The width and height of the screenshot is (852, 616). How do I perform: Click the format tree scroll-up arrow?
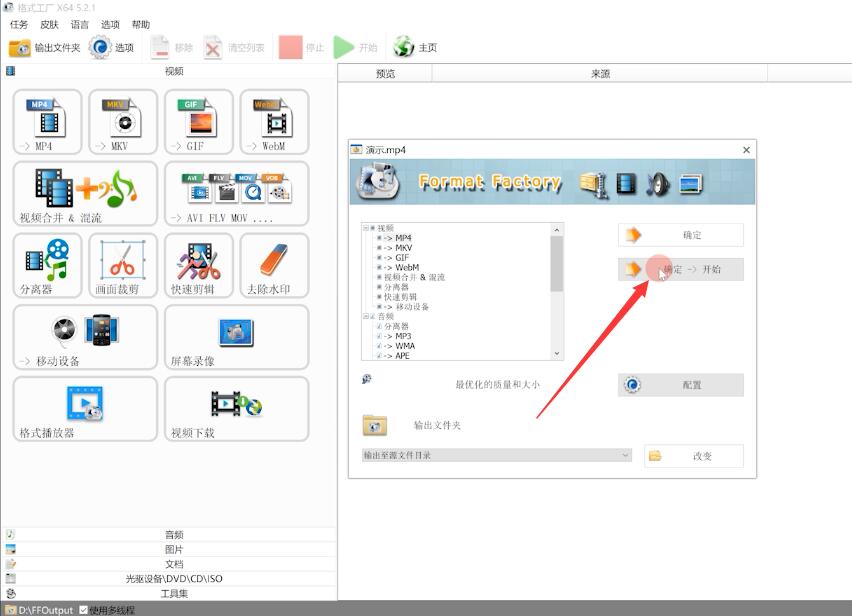point(556,230)
